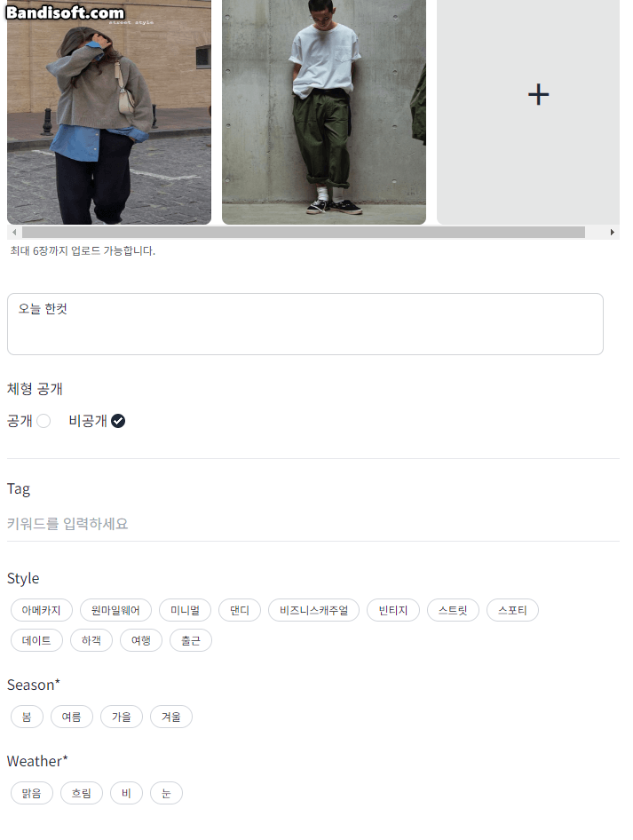Image resolution: width=633 pixels, height=840 pixels.
Task: Select 겨울 season chip
Action: [171, 717]
